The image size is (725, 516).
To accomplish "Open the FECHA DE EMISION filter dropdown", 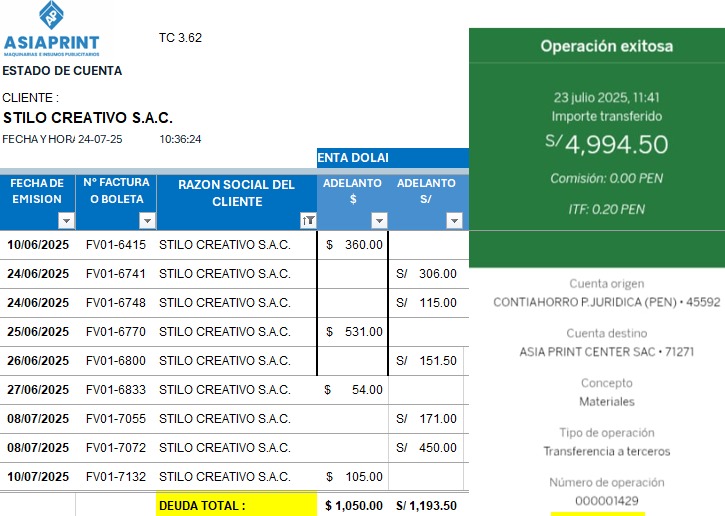I will (x=66, y=220).
